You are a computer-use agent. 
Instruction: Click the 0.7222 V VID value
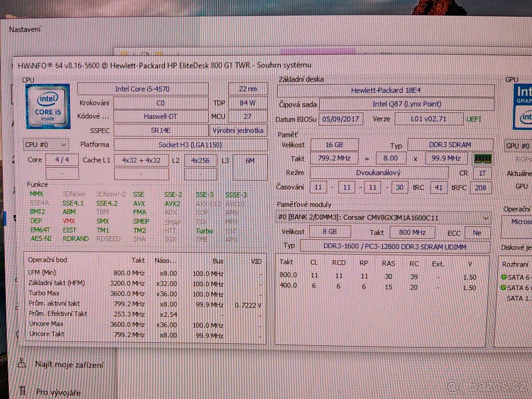coord(247,305)
